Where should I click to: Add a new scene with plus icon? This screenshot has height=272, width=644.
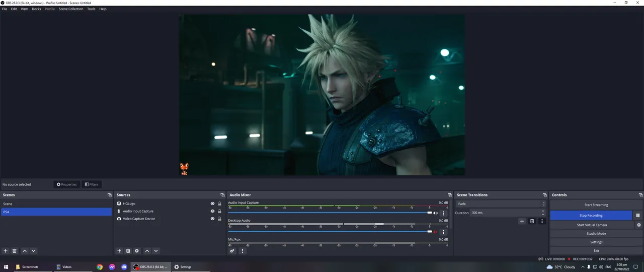[6, 251]
